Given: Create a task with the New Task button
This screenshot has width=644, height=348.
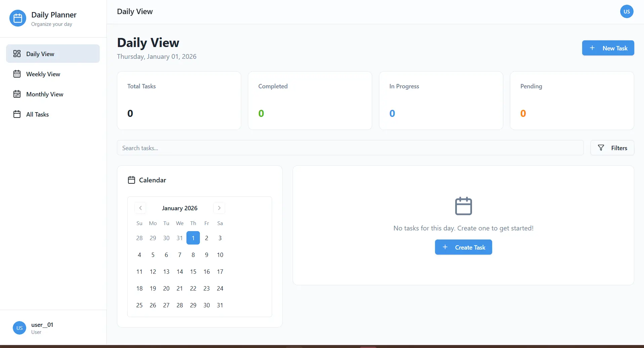Looking at the screenshot, I should (x=608, y=48).
